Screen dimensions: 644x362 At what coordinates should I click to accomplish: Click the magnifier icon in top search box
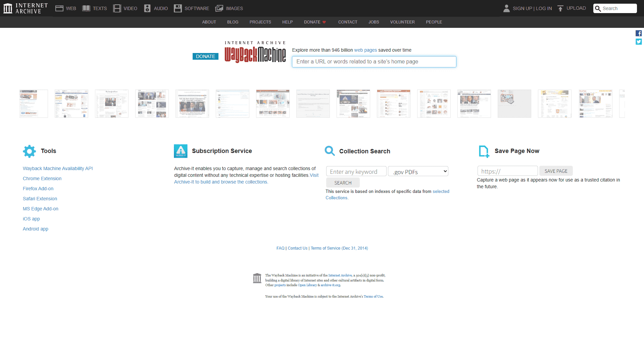click(598, 8)
